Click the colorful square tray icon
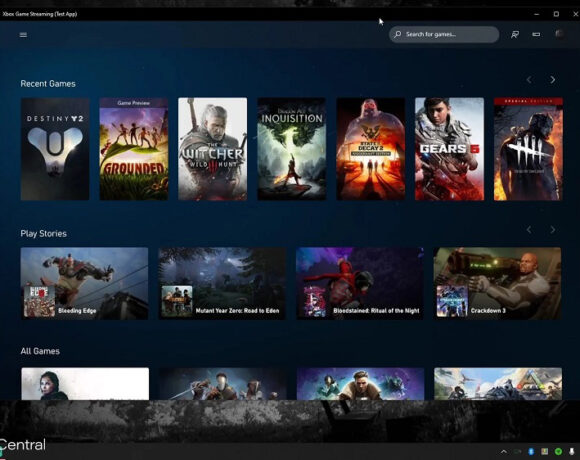This screenshot has height=460, width=580. 544,451
